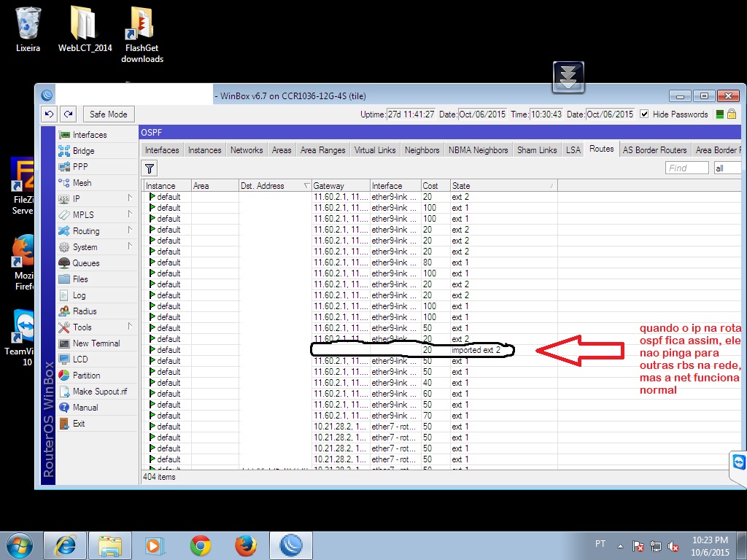Show hidden tray icons arrow

[x=620, y=546]
